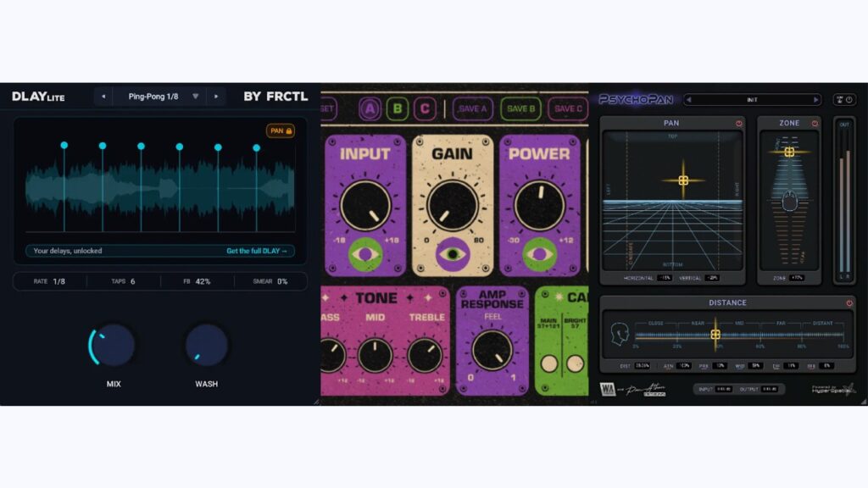The height and width of the screenshot is (488, 868).
Task: Go to previous preset in DLAY Lite
Action: coord(103,97)
